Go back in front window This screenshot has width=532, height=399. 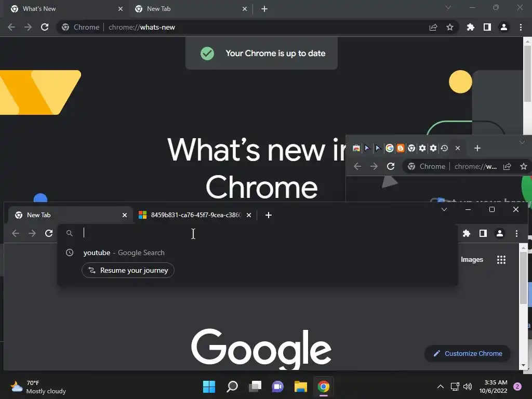point(16,233)
